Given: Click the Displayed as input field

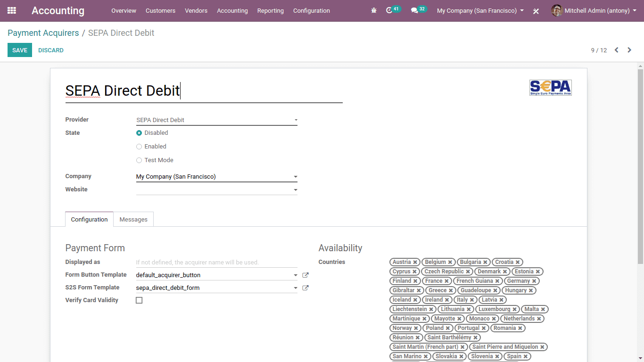Looking at the screenshot, I should (217, 262).
